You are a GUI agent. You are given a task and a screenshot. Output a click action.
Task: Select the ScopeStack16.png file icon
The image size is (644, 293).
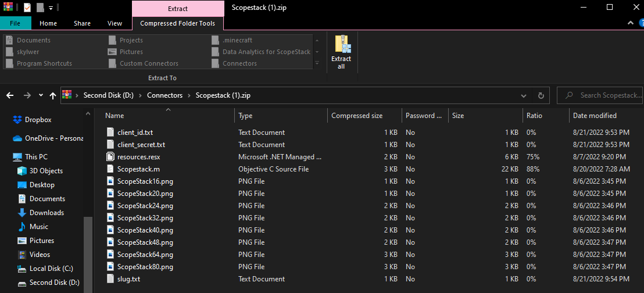(110, 181)
